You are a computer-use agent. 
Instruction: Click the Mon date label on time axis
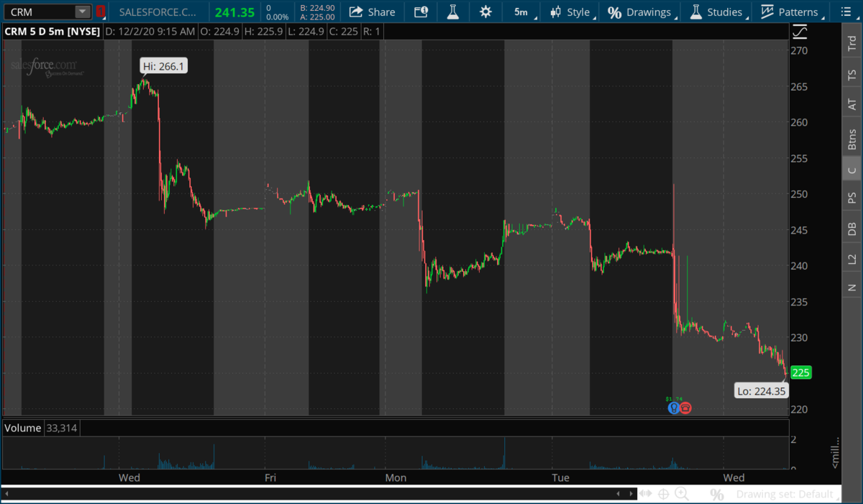[396, 477]
